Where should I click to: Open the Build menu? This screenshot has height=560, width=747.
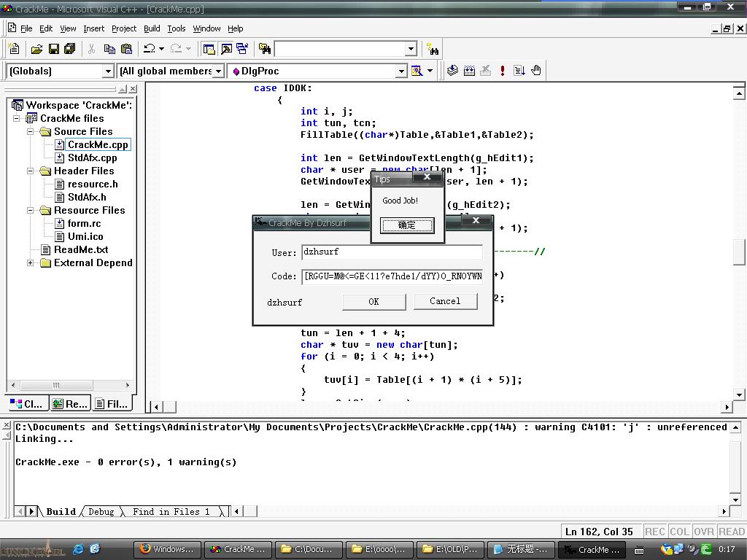(x=152, y=28)
